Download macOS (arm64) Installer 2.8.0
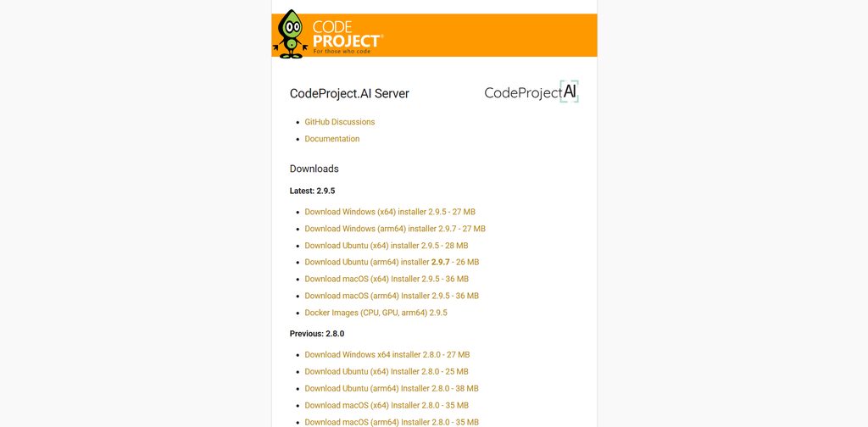The image size is (868, 427). [392, 422]
